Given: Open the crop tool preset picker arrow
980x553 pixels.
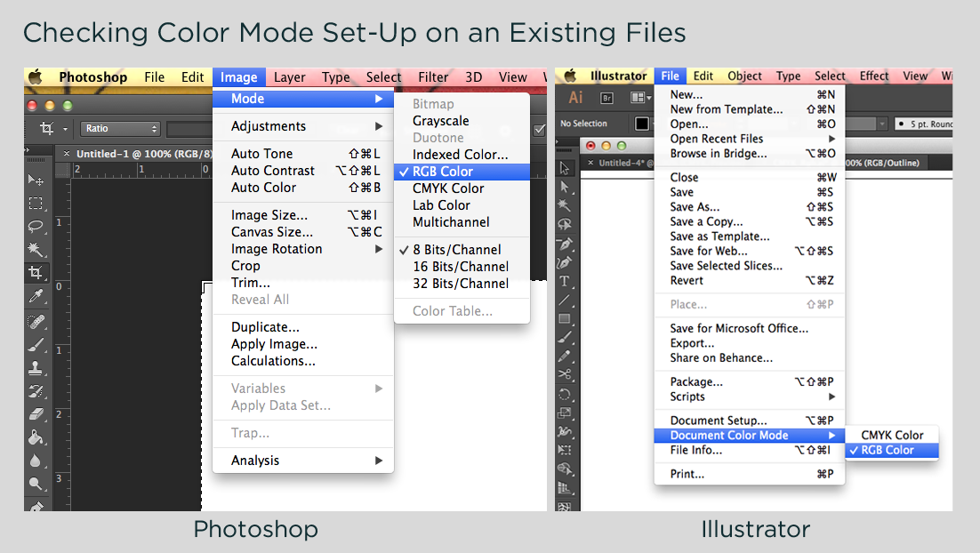Looking at the screenshot, I should [x=65, y=129].
